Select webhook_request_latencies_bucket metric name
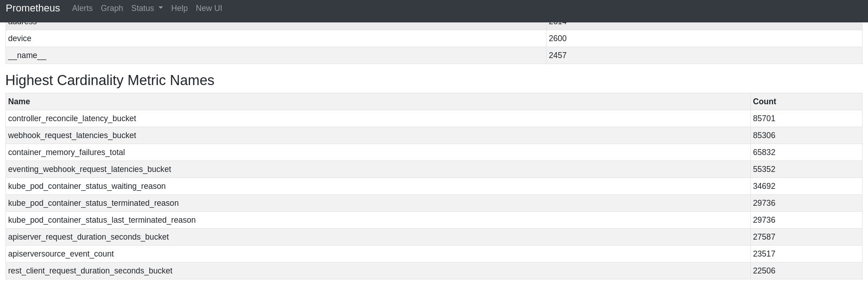This screenshot has width=868, height=284. [x=72, y=135]
